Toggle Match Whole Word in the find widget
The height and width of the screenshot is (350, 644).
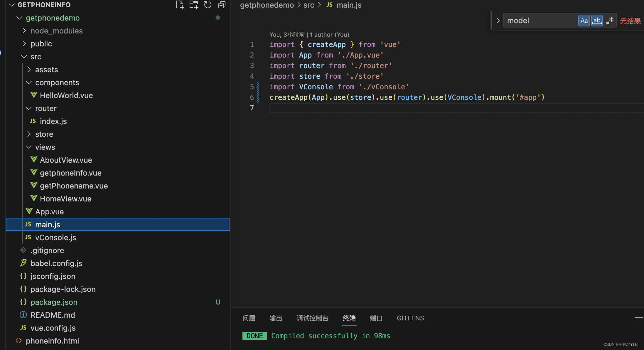pos(597,21)
